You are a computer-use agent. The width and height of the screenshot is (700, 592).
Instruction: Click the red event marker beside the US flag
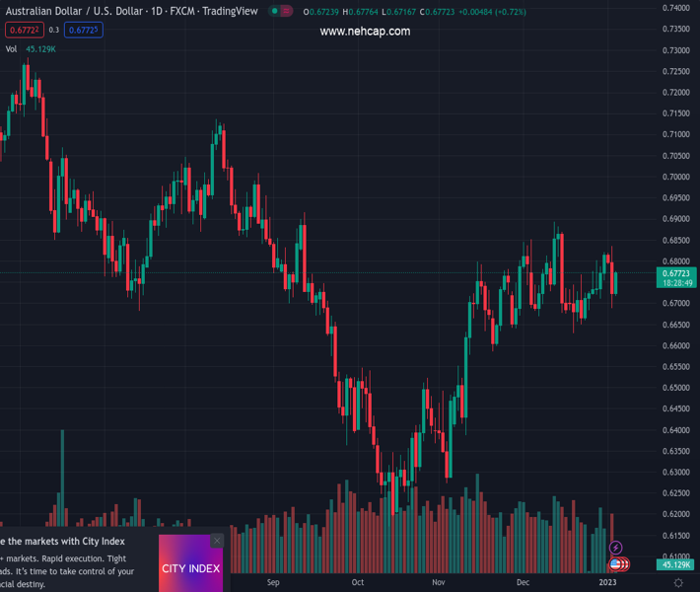coord(625,564)
